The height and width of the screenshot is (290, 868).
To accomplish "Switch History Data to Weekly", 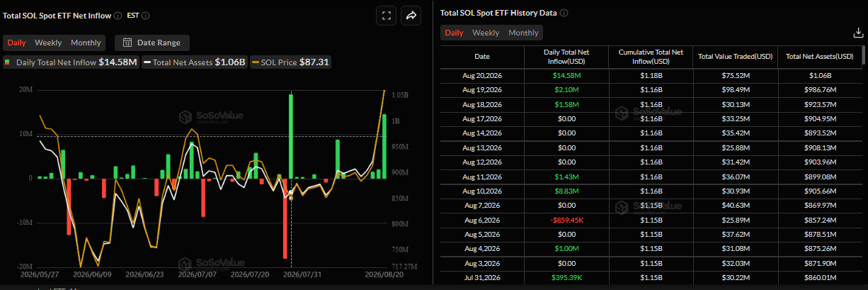I will [486, 33].
